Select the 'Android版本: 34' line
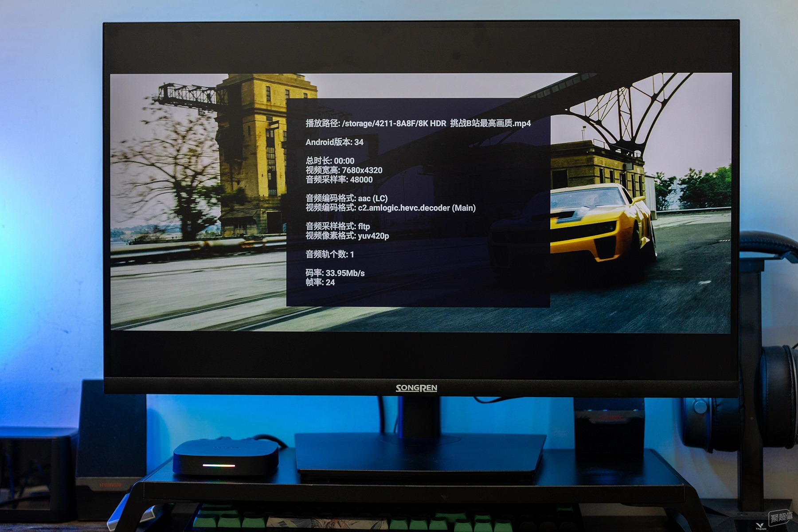The image size is (798, 532). [x=334, y=142]
